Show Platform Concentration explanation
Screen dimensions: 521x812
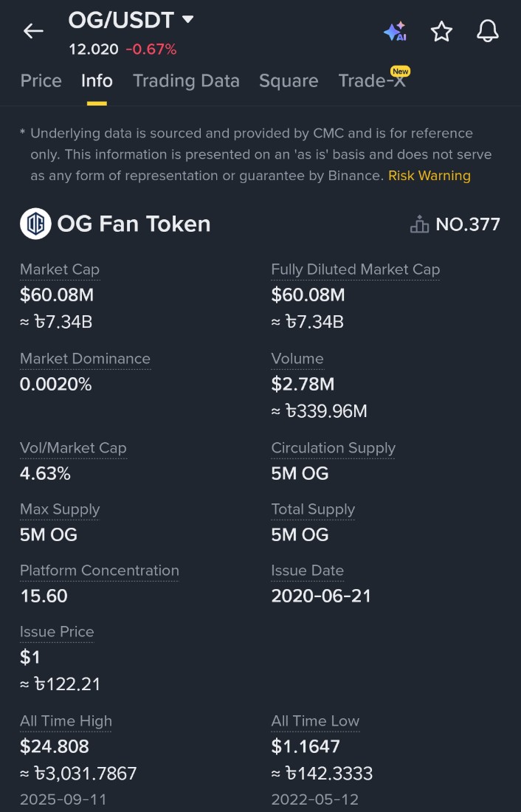pos(100,571)
